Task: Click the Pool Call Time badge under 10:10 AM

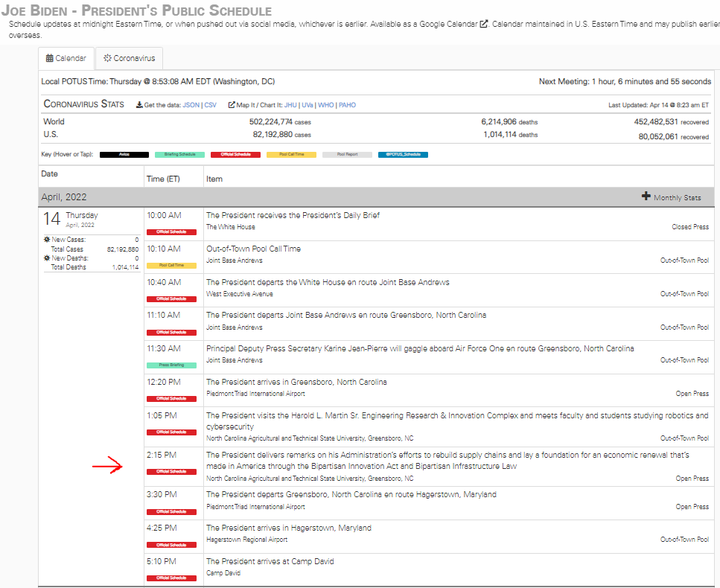Action: pos(172,265)
